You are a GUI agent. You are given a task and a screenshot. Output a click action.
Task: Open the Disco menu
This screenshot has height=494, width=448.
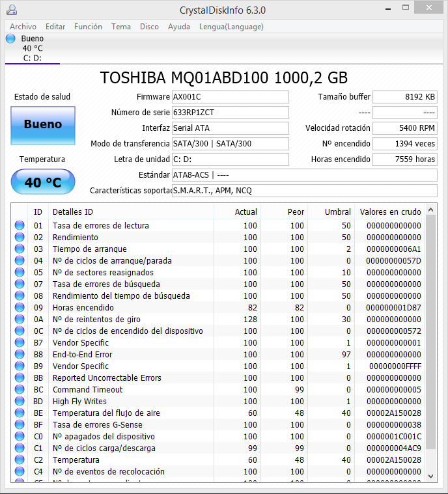click(x=149, y=27)
